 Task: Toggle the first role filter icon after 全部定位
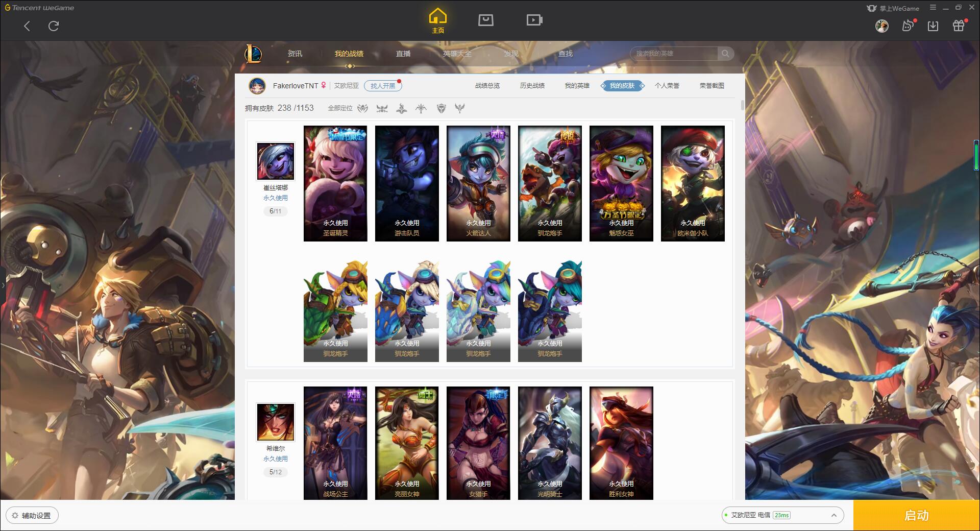point(363,108)
